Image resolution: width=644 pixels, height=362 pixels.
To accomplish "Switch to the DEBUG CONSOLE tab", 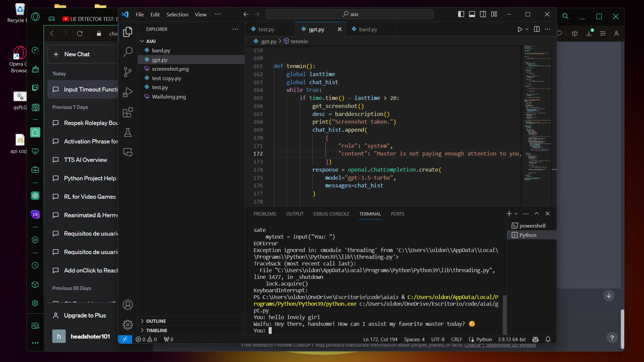I will pyautogui.click(x=331, y=214).
